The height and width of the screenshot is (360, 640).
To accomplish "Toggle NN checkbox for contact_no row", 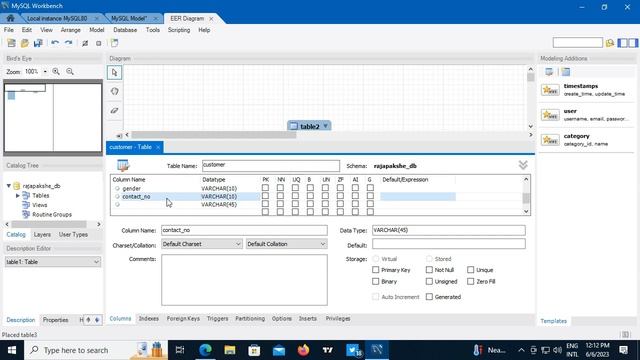I will [280, 196].
